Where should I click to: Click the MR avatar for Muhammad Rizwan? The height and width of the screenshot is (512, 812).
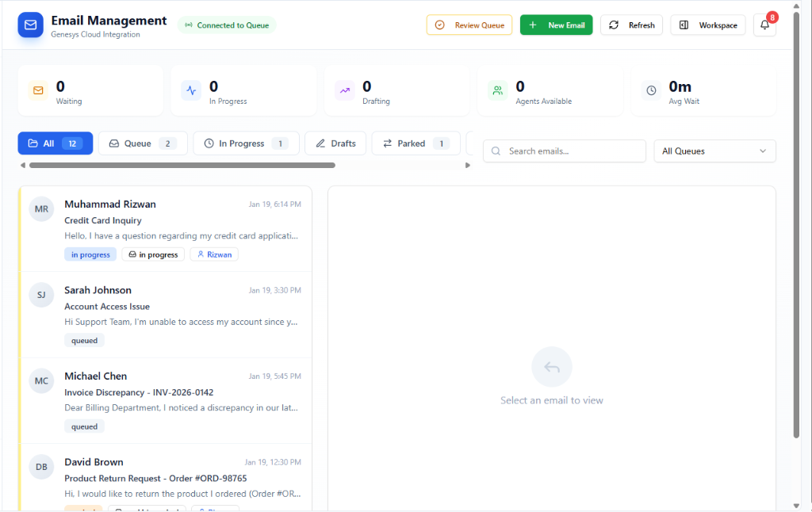41,209
